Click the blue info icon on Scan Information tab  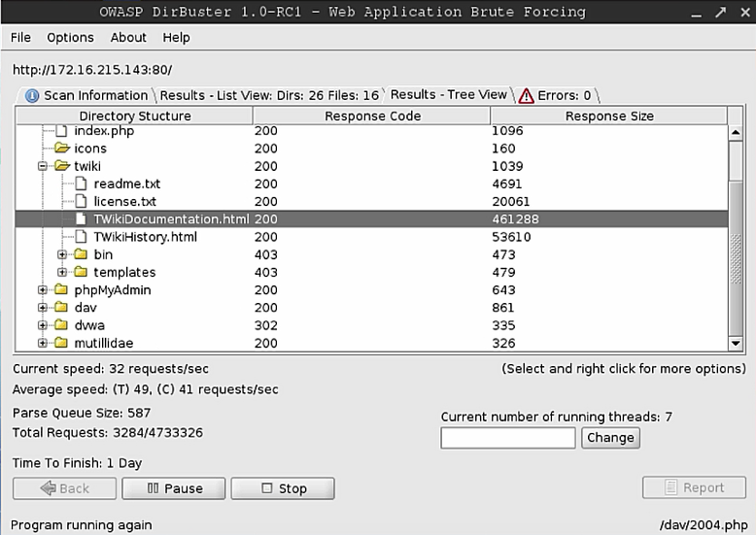click(x=32, y=95)
